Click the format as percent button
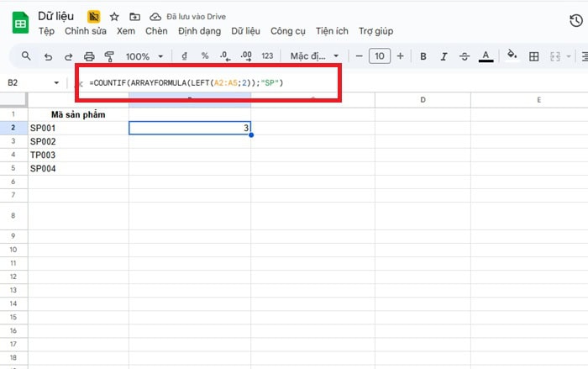Viewport: 588px width, 369px height. point(204,56)
